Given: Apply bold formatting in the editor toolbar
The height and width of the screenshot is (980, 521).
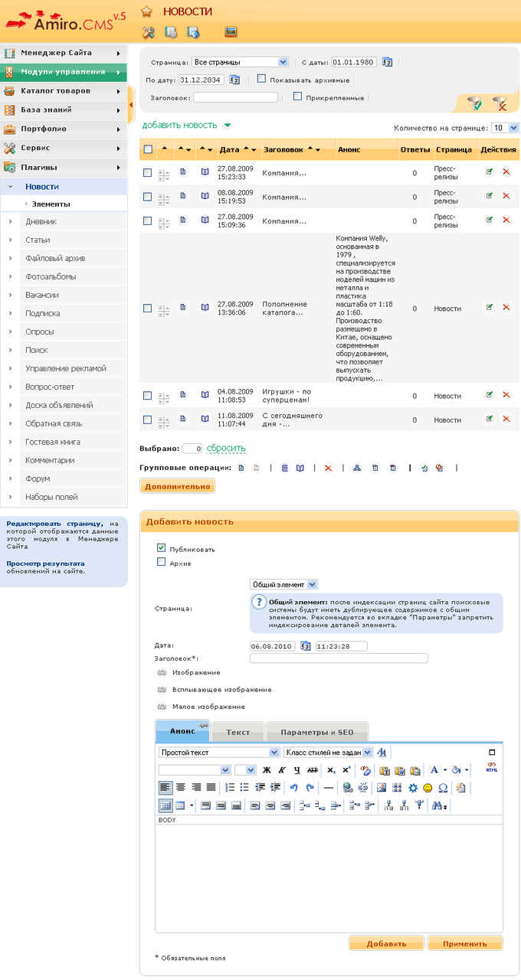Looking at the screenshot, I should click(x=267, y=769).
